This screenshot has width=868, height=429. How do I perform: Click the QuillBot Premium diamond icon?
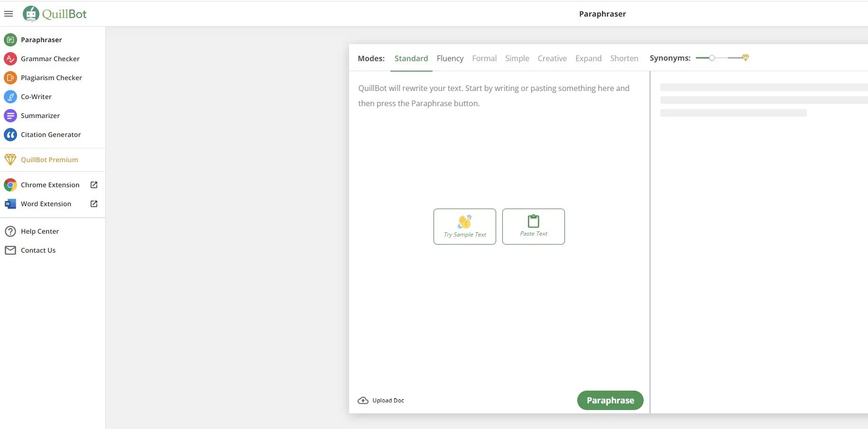10,160
